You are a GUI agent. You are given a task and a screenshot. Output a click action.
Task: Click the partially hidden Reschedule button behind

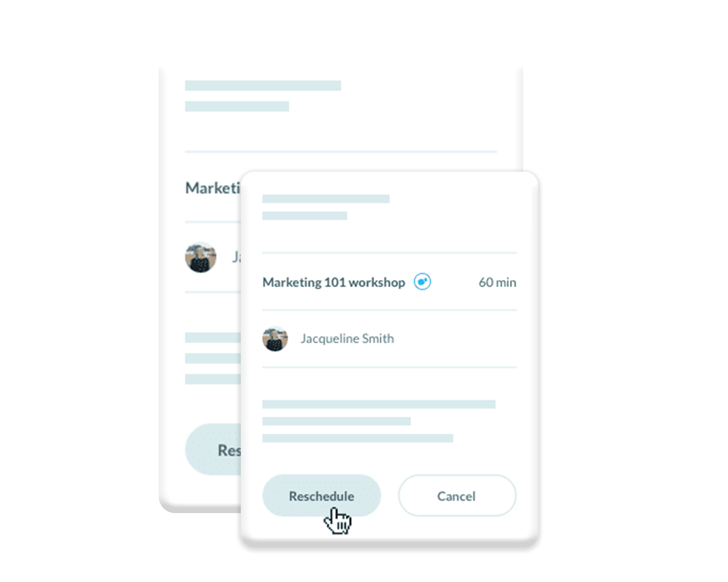coord(213,449)
